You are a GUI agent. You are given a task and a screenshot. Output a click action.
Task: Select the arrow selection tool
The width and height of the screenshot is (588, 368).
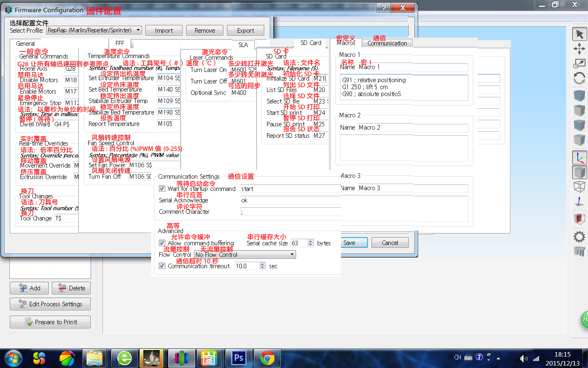[x=579, y=34]
